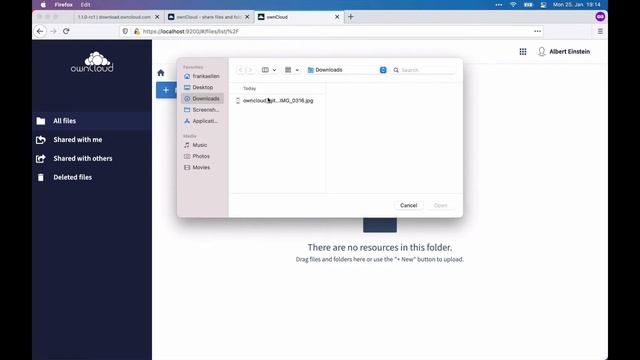This screenshot has width=640, height=360.
Task: Open the Edit menu in menu bar
Action: [85, 5]
